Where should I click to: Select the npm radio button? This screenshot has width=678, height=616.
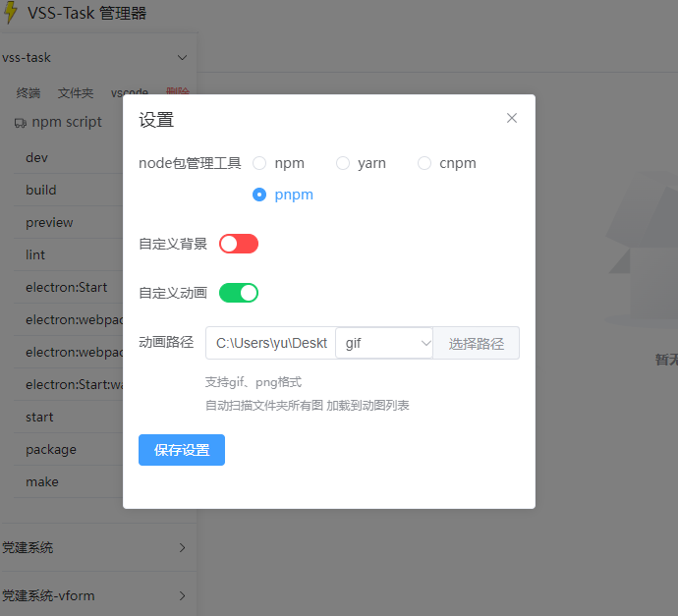tap(259, 163)
